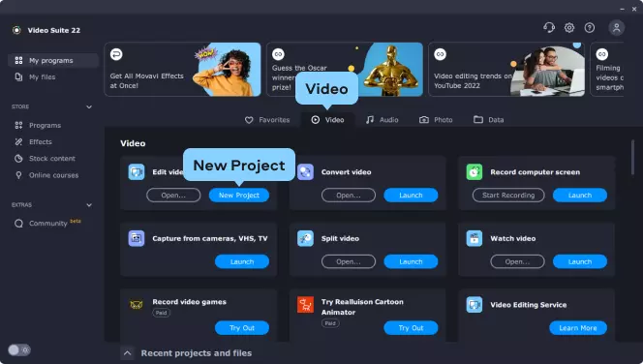
Task: Click the Effects magic wand icon in sidebar
Action: point(18,142)
